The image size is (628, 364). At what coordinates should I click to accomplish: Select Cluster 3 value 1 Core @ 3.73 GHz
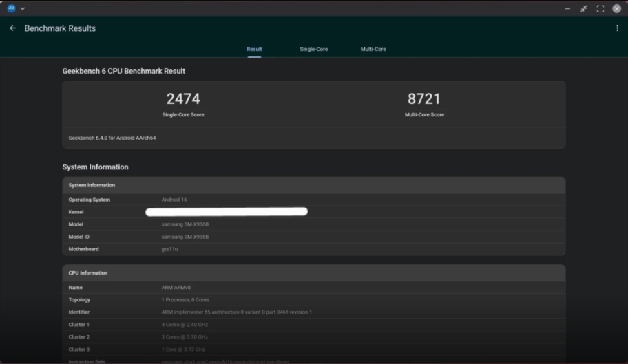click(x=183, y=350)
